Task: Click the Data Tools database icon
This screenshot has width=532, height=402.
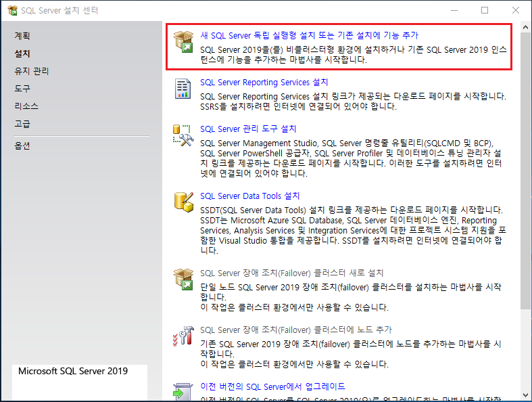Action: (184, 202)
